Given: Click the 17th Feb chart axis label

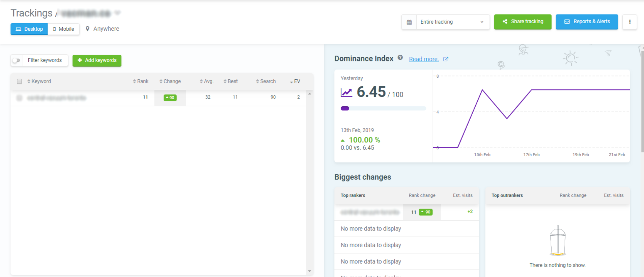Looking at the screenshot, I should pos(531,155).
